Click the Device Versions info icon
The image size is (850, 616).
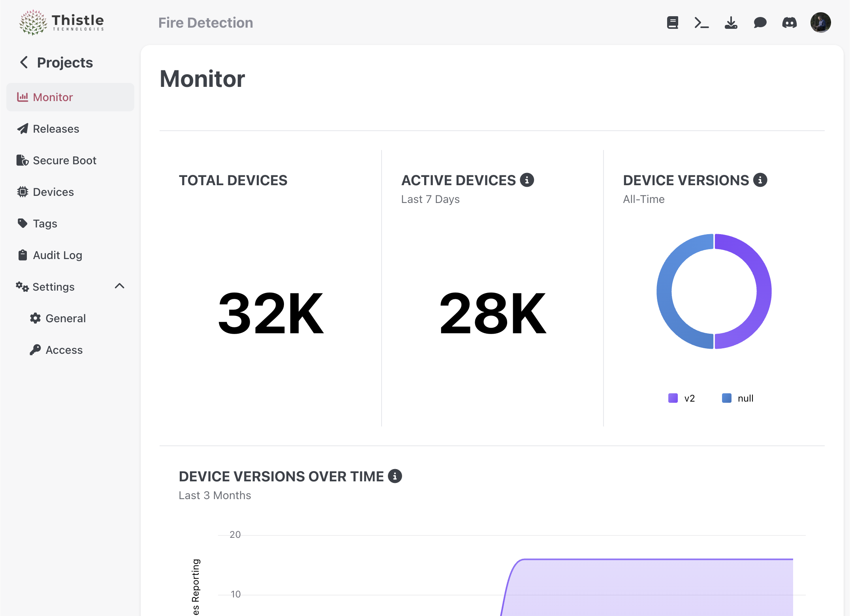tap(760, 180)
